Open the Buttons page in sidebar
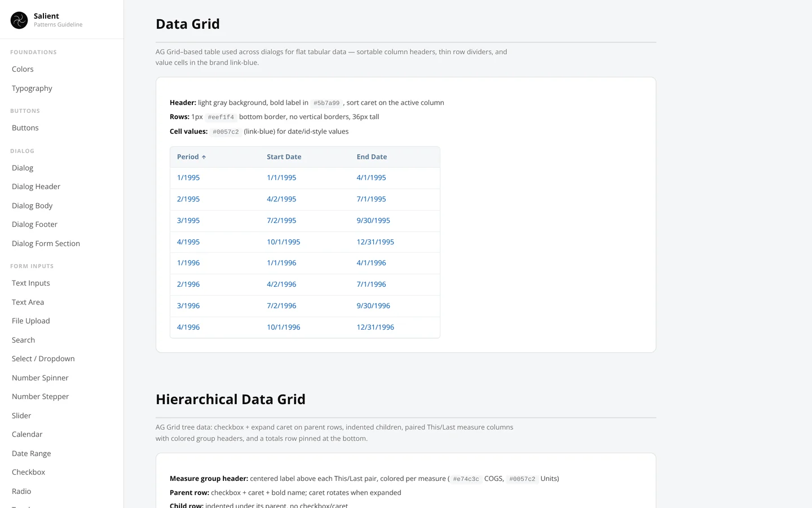Viewport: 812px width, 508px height. pos(25,128)
